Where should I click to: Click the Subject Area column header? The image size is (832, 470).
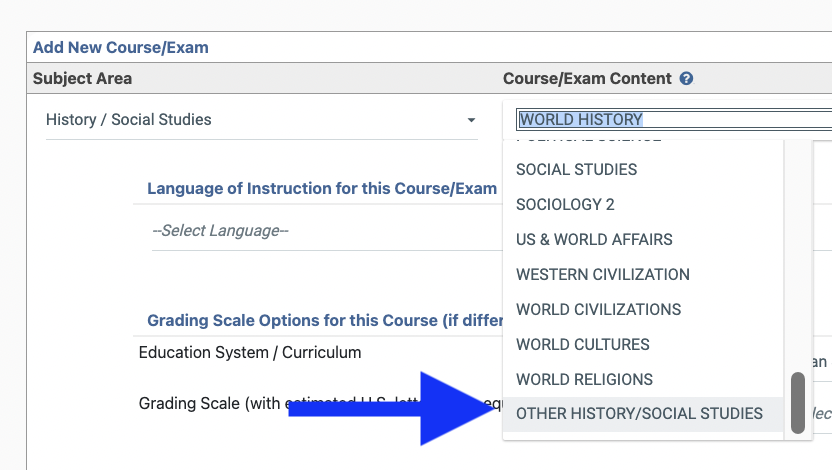(82, 78)
